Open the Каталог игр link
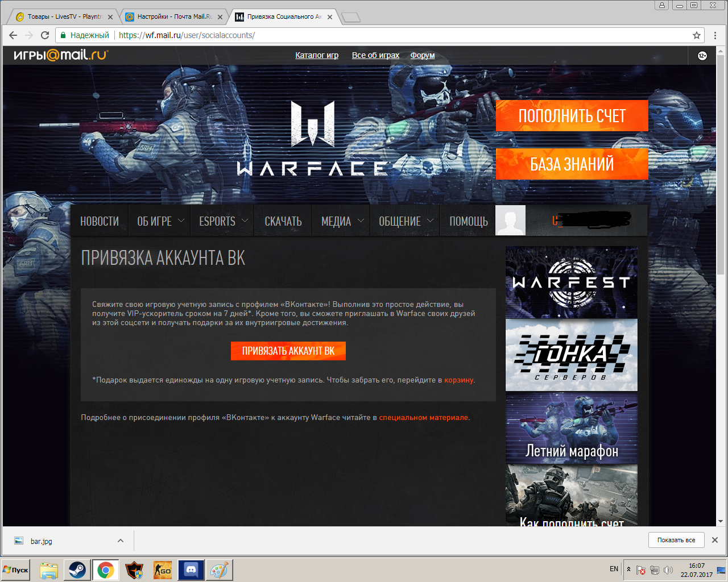The width and height of the screenshot is (728, 582). click(x=317, y=55)
